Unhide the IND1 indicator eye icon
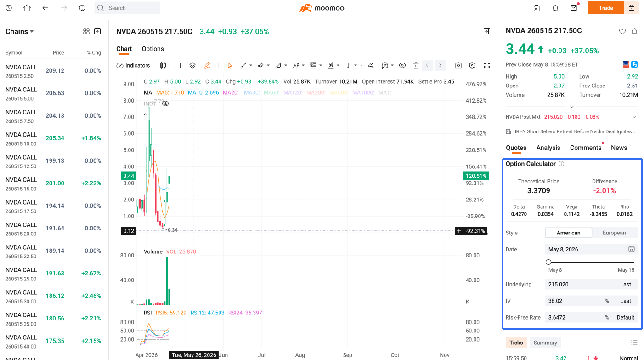Image resolution: width=644 pixels, height=360 pixels. [165, 104]
